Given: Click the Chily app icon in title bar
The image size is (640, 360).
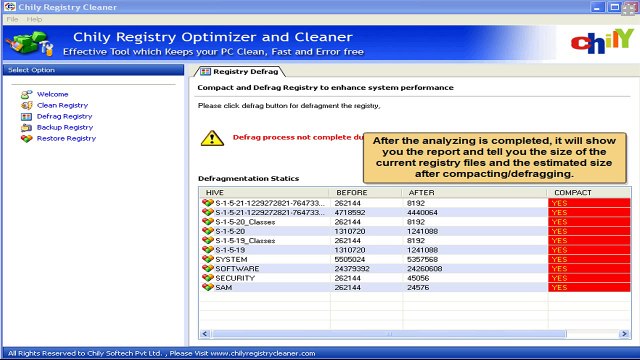Looking at the screenshot, I should (x=10, y=7).
